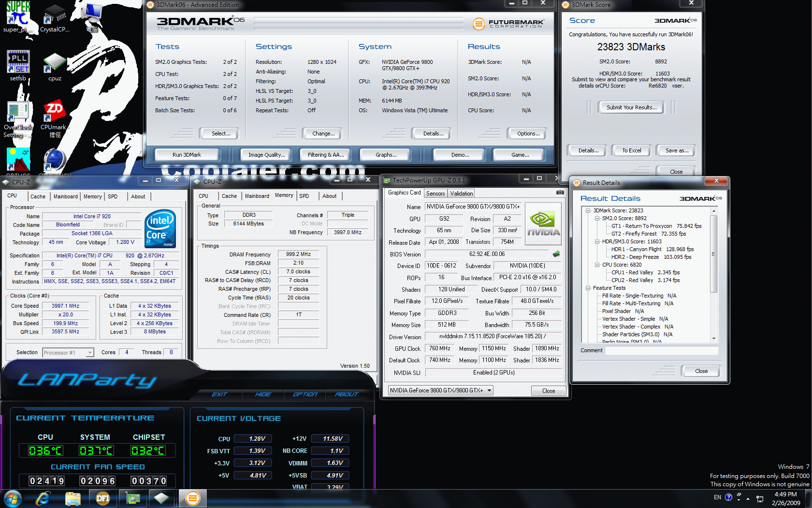Collapse the HDR/SM3.0 Score: 11603 node

tap(597, 241)
